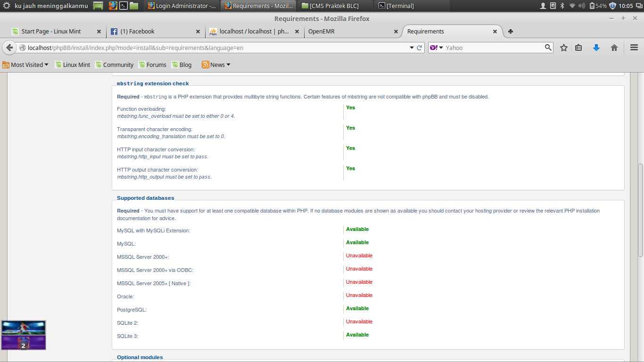Click the 'Oracle:' database label
The width and height of the screenshot is (644, 362).
pyautogui.click(x=125, y=296)
